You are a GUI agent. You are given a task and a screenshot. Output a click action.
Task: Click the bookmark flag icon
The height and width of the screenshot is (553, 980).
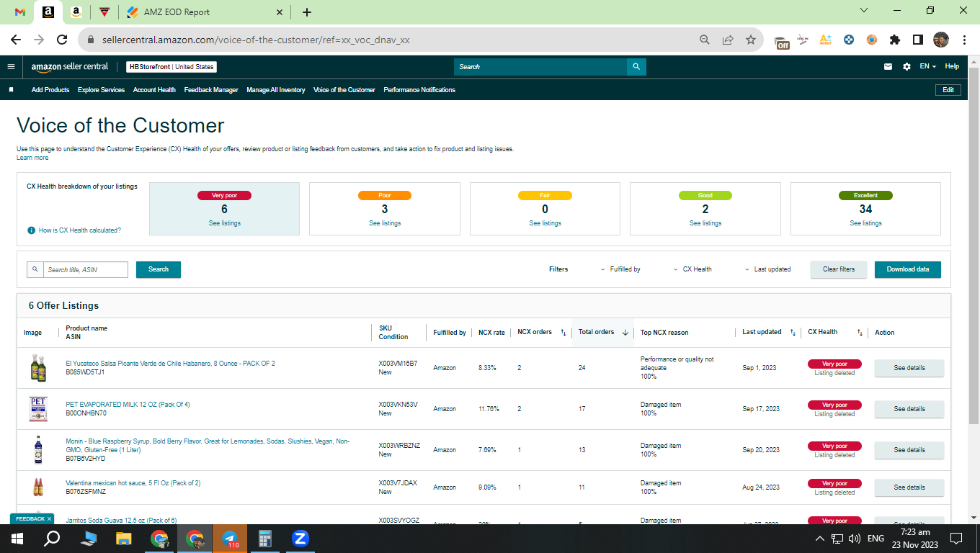click(x=11, y=90)
